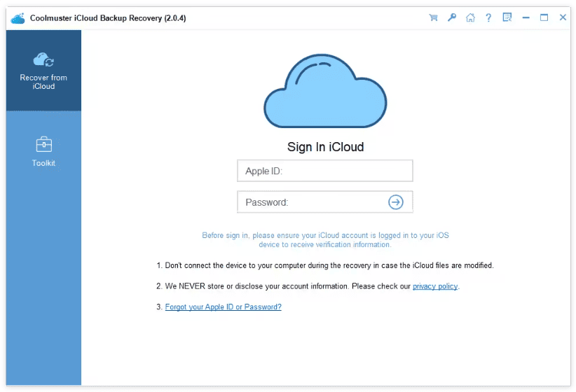
Task: Minimize the Coolmuster window
Action: pos(526,17)
